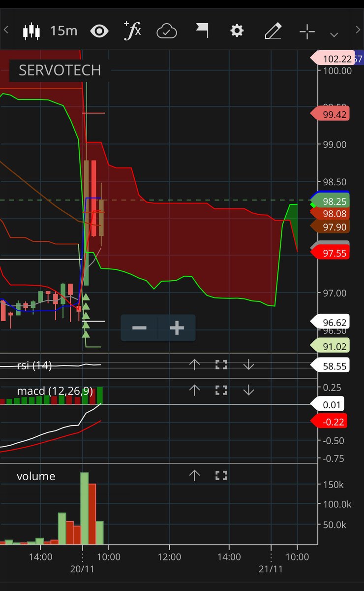Move the macd pane up
Viewport: 364px width, 591px height.
pyautogui.click(x=194, y=390)
